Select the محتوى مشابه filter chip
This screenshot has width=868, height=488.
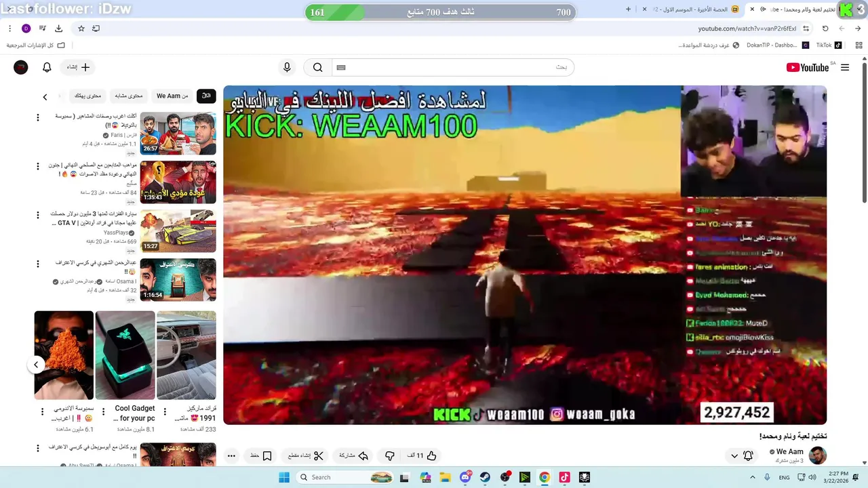coord(129,96)
